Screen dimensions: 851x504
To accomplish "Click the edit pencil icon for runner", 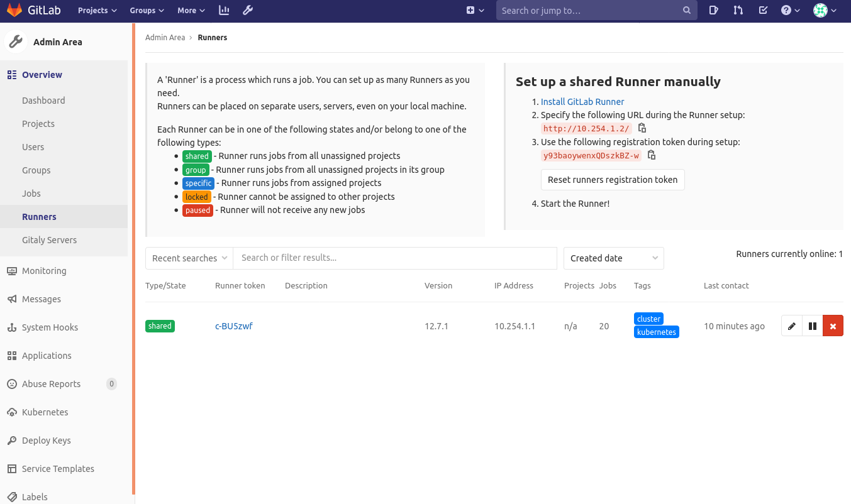I will pos(792,326).
